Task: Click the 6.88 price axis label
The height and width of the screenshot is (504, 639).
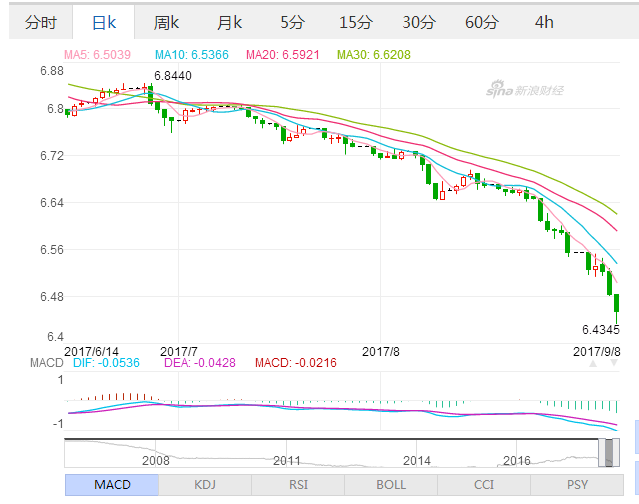Action: click(52, 71)
